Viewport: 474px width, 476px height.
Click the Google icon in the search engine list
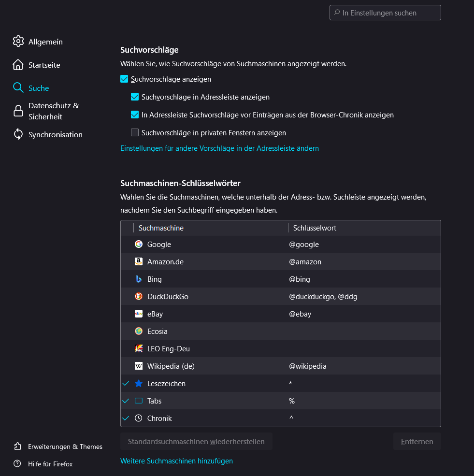[139, 245]
